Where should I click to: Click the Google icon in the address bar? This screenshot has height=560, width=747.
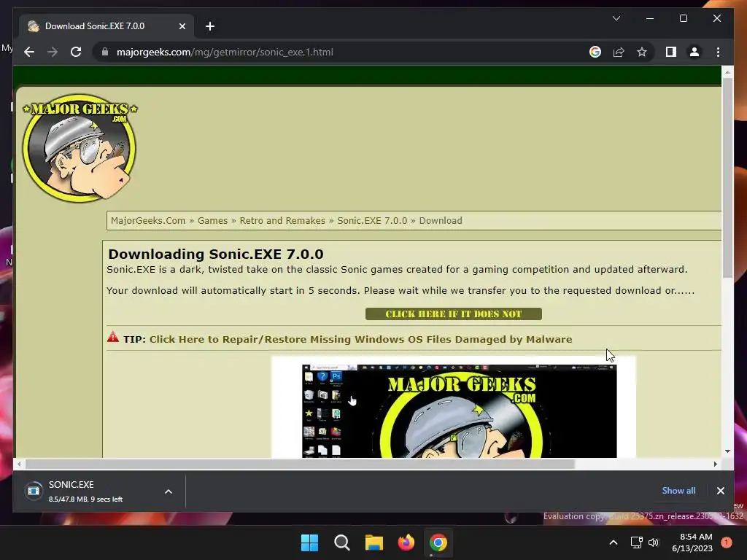point(595,52)
